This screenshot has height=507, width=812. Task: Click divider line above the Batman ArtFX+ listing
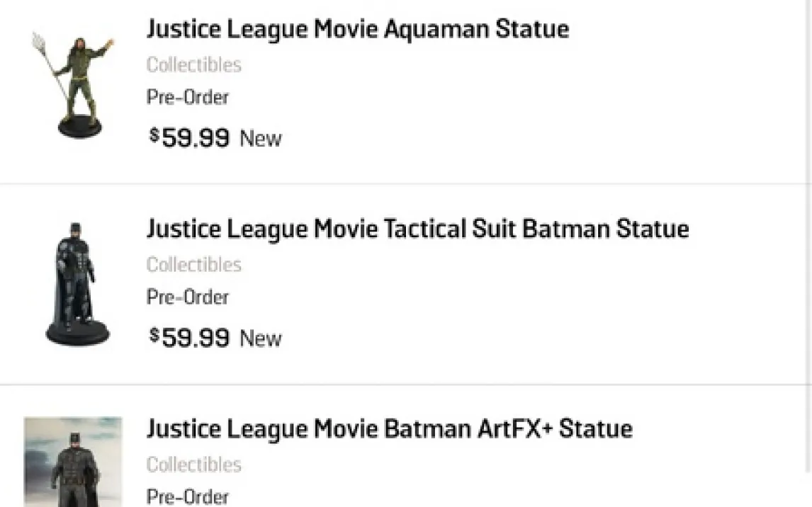[x=406, y=384]
